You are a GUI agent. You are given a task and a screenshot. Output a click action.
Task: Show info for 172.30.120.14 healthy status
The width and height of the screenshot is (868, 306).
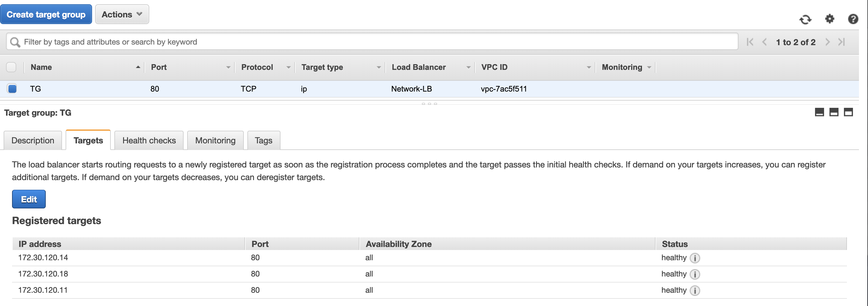click(x=695, y=258)
